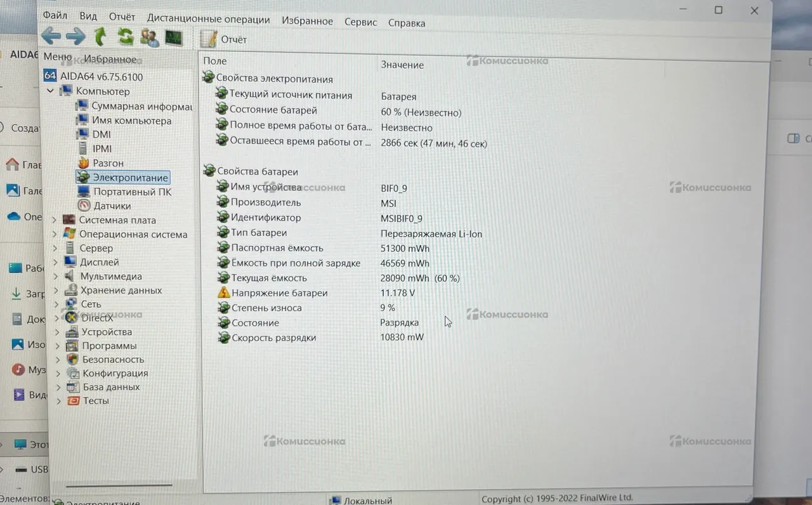Click the tree panel horizontal scrollbar
Screen dimensions: 812x505
pos(119,486)
